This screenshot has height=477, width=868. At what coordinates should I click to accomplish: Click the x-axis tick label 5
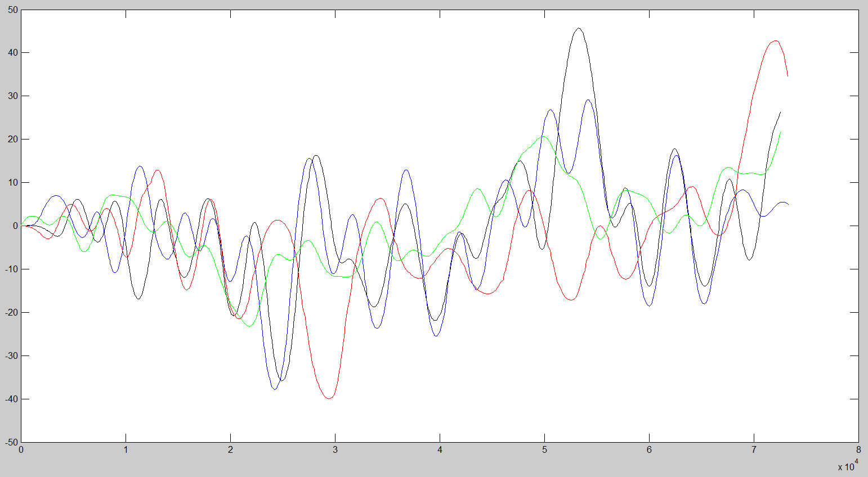coord(545,450)
